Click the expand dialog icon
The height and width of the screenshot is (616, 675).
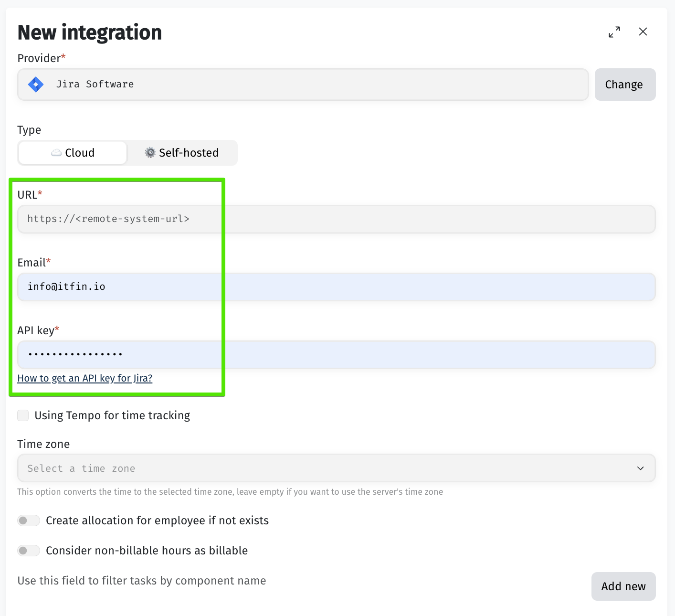614,32
